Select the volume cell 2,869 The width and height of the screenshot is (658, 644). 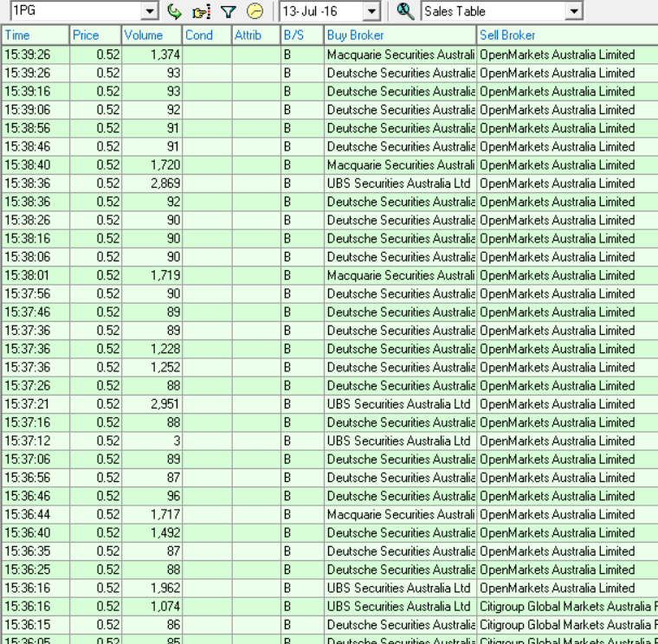pos(152,184)
